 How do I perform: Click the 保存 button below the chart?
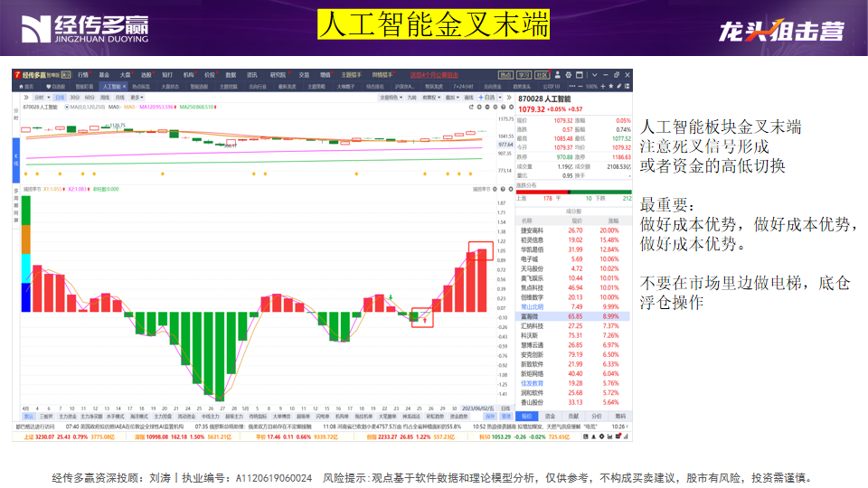click(490, 416)
